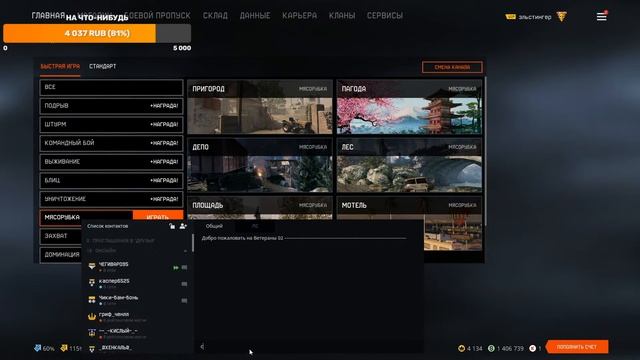Select the ДОМИНАЦИЯ game mode

[60, 255]
